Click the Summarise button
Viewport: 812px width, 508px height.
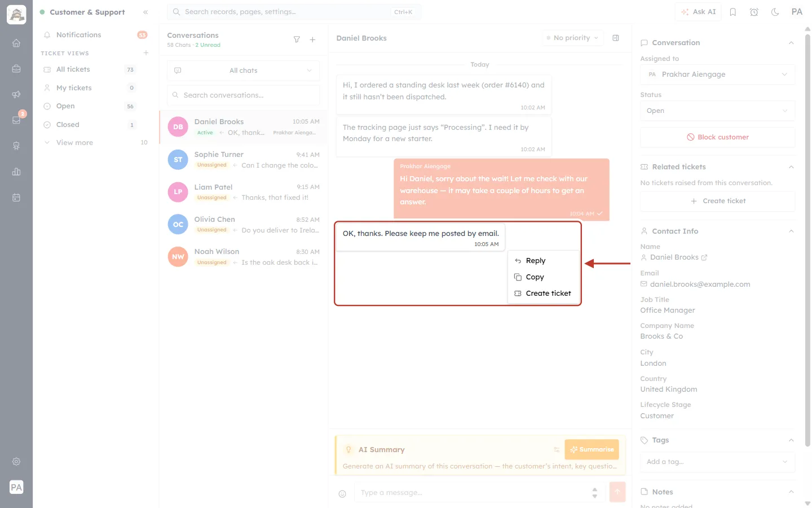click(x=592, y=450)
